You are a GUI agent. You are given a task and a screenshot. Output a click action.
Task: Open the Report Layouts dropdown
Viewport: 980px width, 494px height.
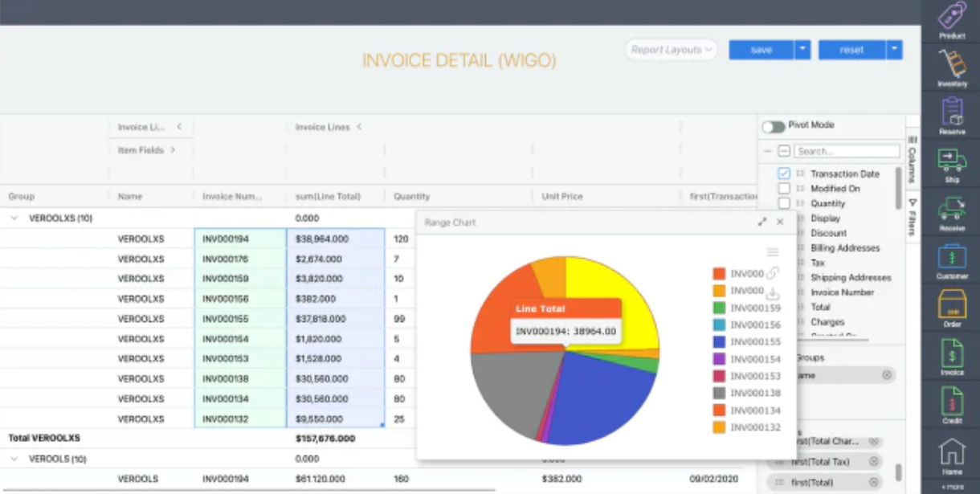671,50
